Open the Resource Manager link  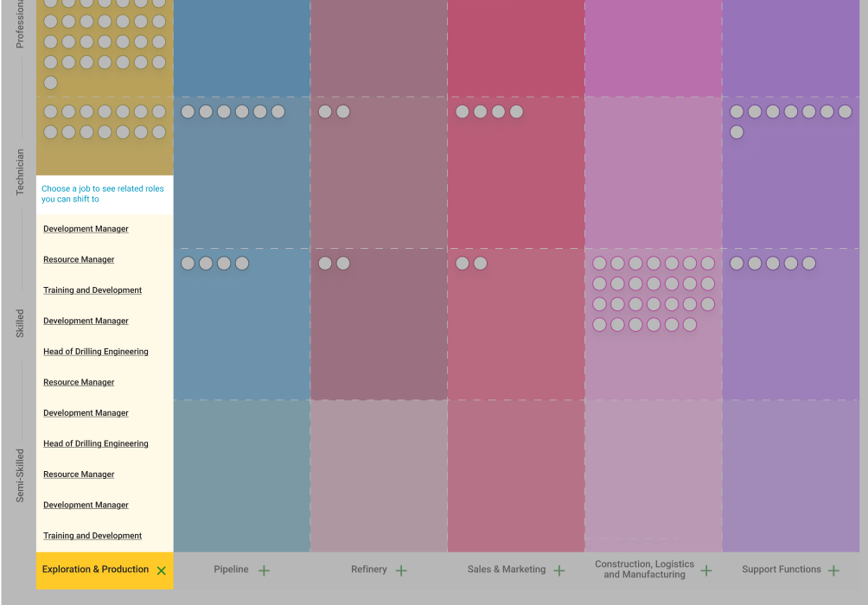[x=79, y=259]
